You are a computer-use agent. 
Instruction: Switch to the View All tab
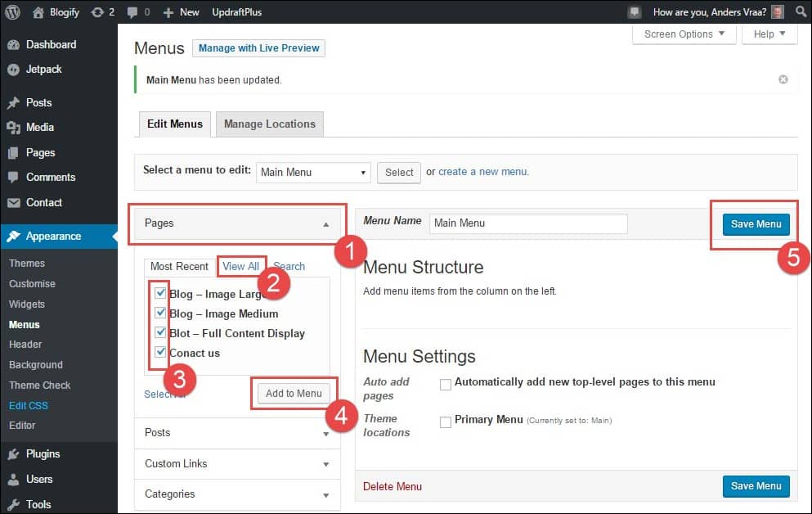pyautogui.click(x=240, y=266)
